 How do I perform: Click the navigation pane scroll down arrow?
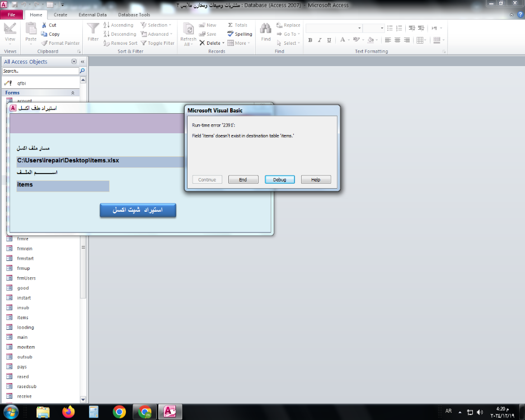83,399
